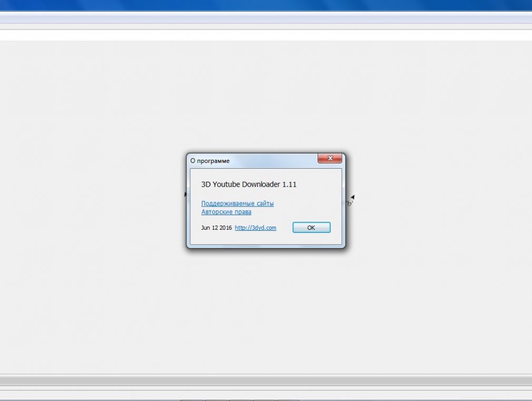Screen dimensions: 532x401
Task: Close the О программе dialog
Action: [x=330, y=158]
